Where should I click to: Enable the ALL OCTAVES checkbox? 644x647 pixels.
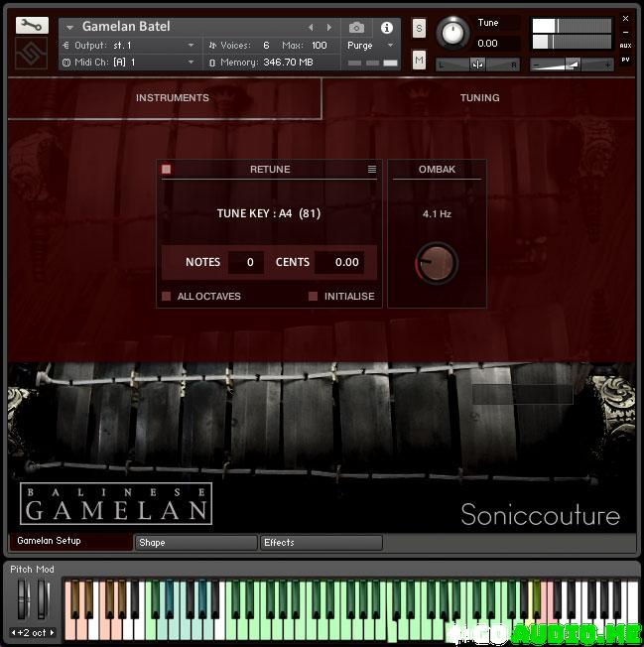click(x=167, y=297)
